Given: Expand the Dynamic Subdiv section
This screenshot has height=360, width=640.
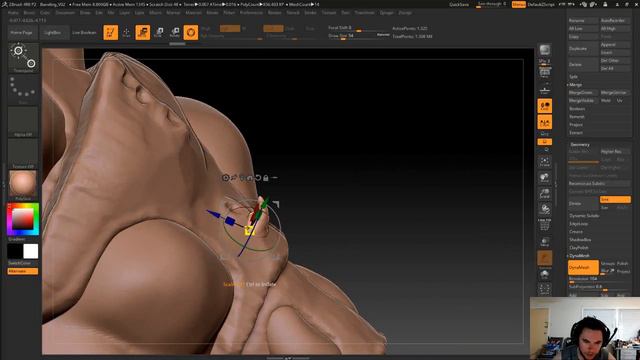Looking at the screenshot, I should click(584, 216).
